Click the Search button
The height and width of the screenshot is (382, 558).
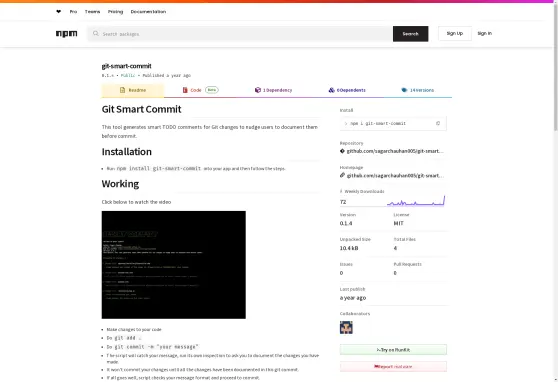[410, 34]
